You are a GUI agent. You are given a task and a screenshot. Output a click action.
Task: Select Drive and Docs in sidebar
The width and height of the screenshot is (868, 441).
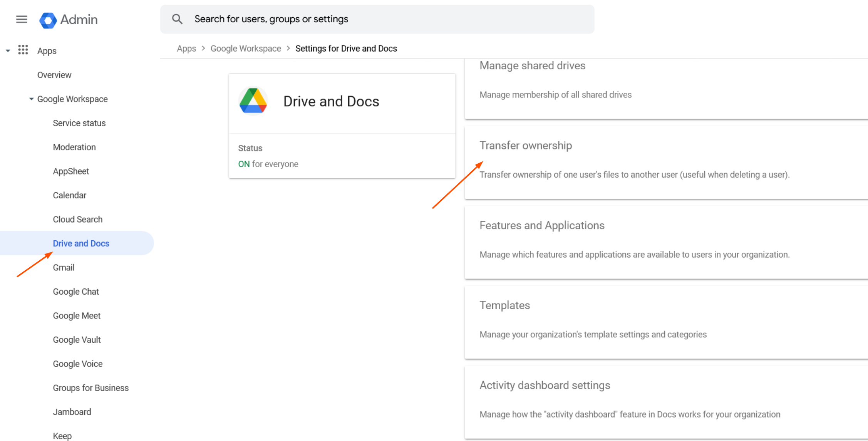point(77,243)
